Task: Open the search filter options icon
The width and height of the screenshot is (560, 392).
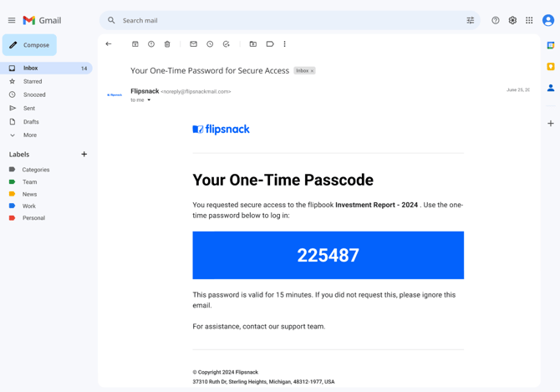Action: [471, 20]
